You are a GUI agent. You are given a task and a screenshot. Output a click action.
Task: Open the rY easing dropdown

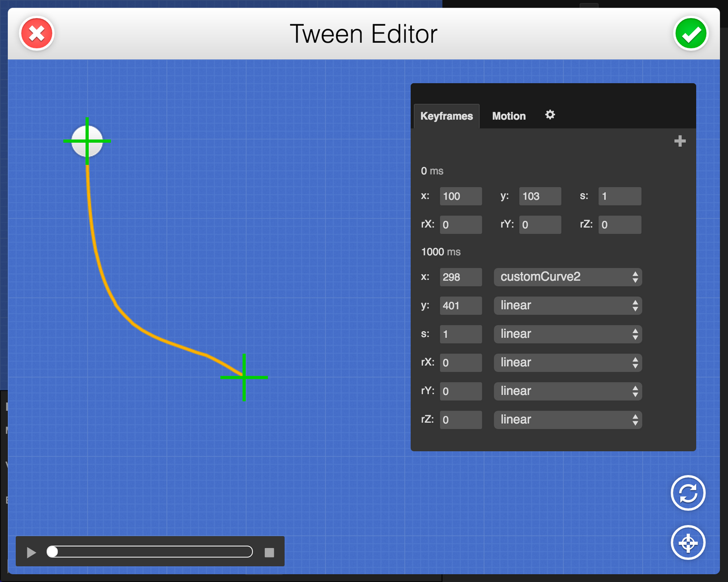568,391
